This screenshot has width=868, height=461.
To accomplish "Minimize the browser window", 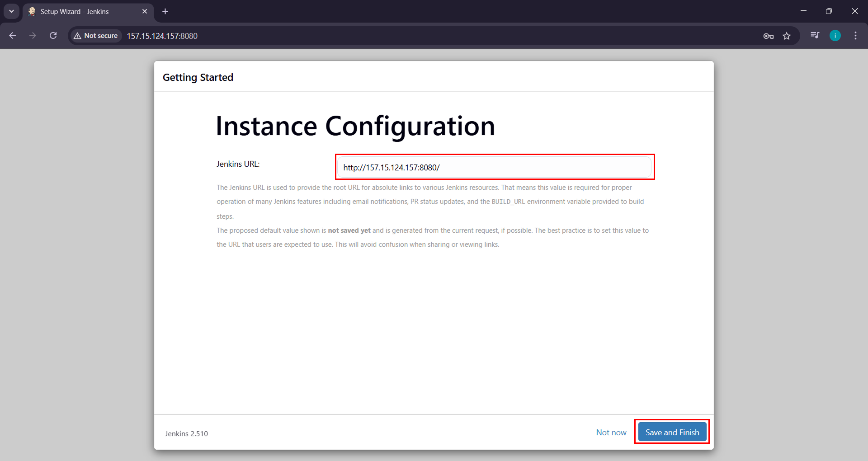I will (x=803, y=11).
